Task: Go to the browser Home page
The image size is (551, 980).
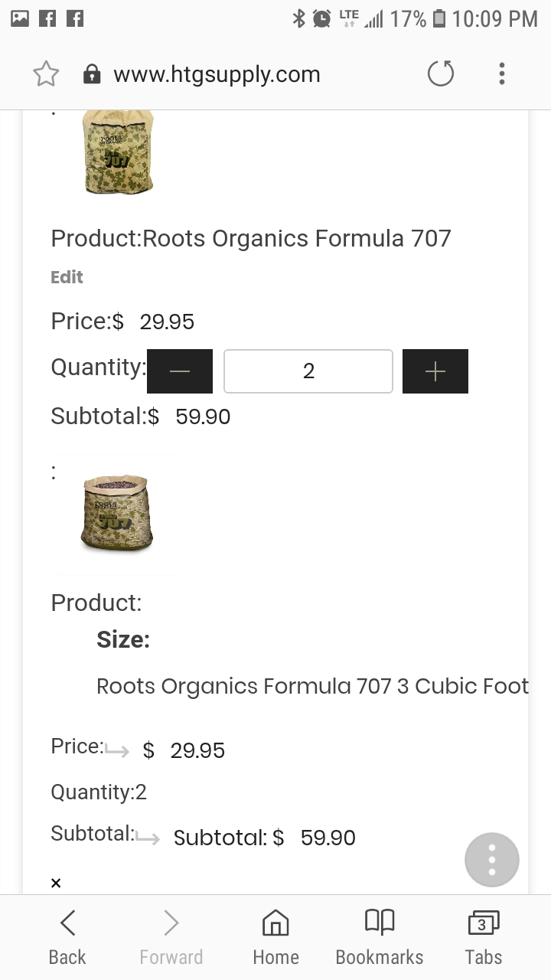Action: (x=275, y=937)
